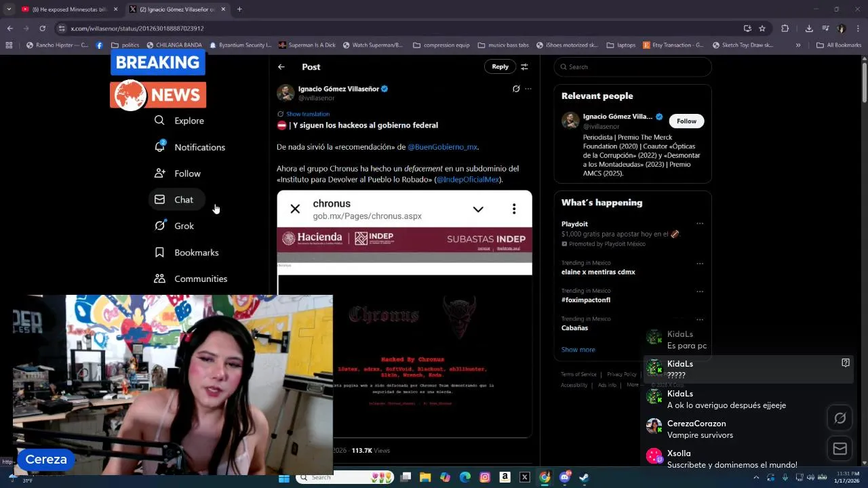
Task: Click the X search field
Action: point(633,66)
